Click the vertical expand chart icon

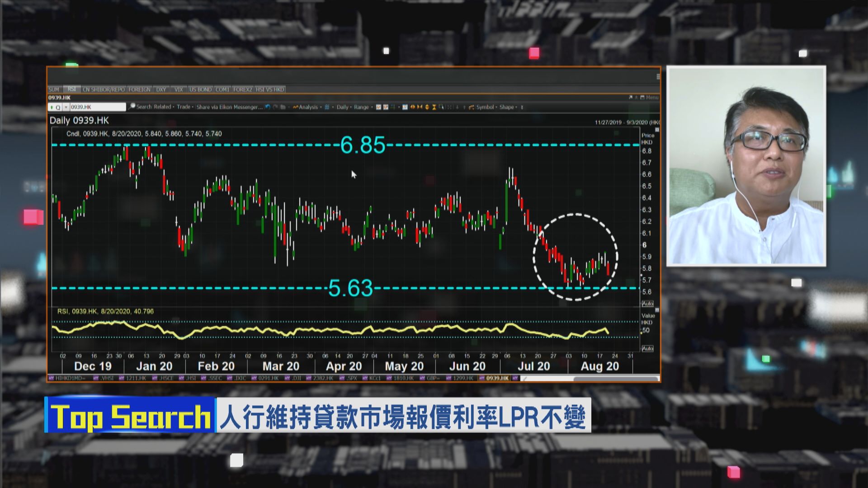click(x=427, y=107)
